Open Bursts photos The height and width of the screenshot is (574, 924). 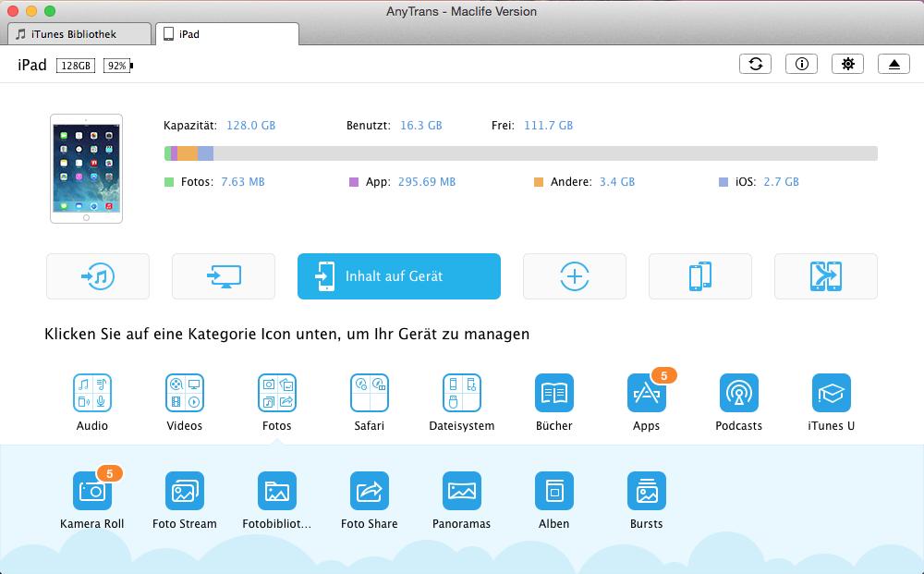647,490
